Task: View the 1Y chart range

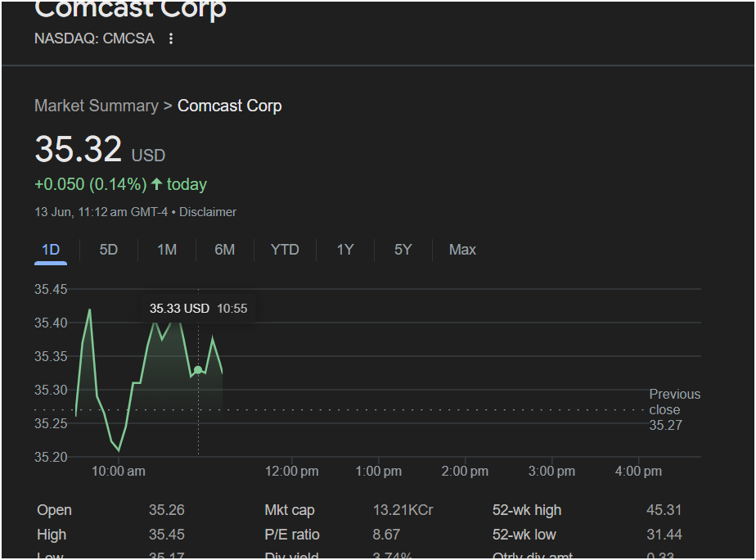Action: (345, 250)
